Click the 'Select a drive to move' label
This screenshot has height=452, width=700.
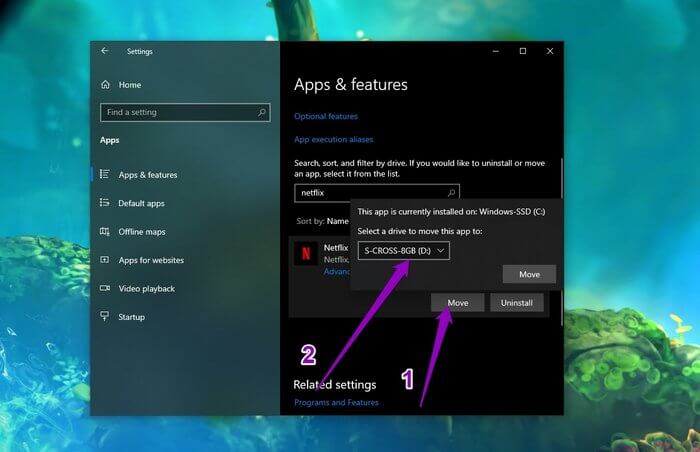pos(420,231)
